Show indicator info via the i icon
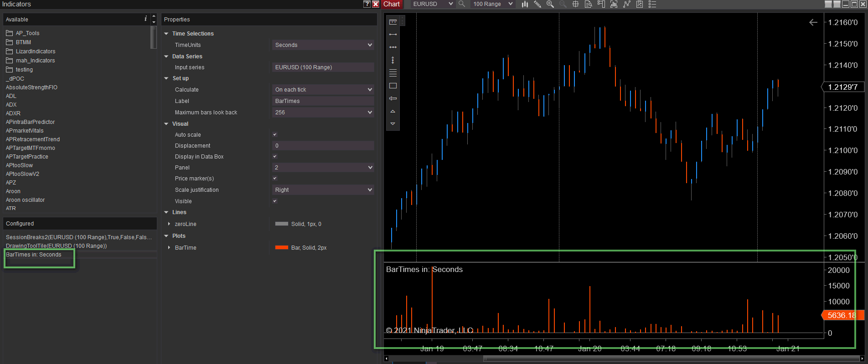 click(x=145, y=19)
